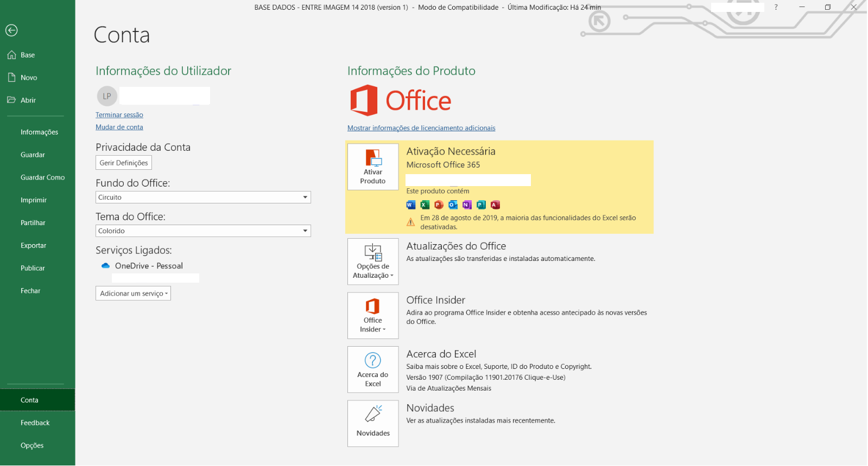Click the Publisher product icon
Image resolution: width=868 pixels, height=466 pixels.
[x=481, y=205]
